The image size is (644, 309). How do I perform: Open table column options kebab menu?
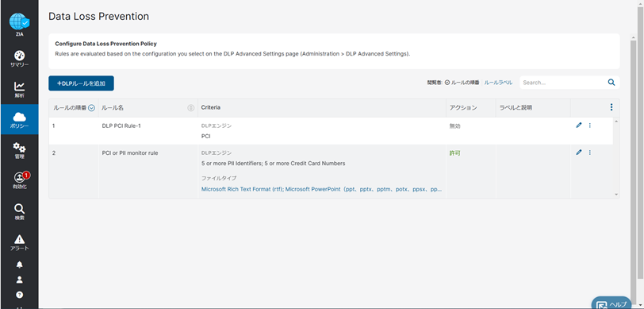click(x=611, y=107)
